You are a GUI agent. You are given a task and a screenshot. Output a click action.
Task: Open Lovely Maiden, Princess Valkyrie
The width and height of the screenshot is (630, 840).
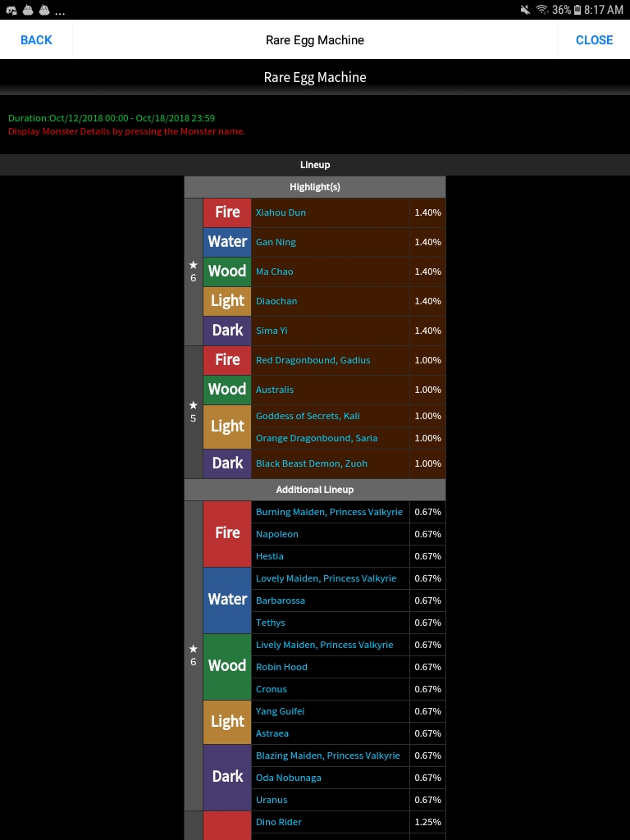[x=326, y=578]
